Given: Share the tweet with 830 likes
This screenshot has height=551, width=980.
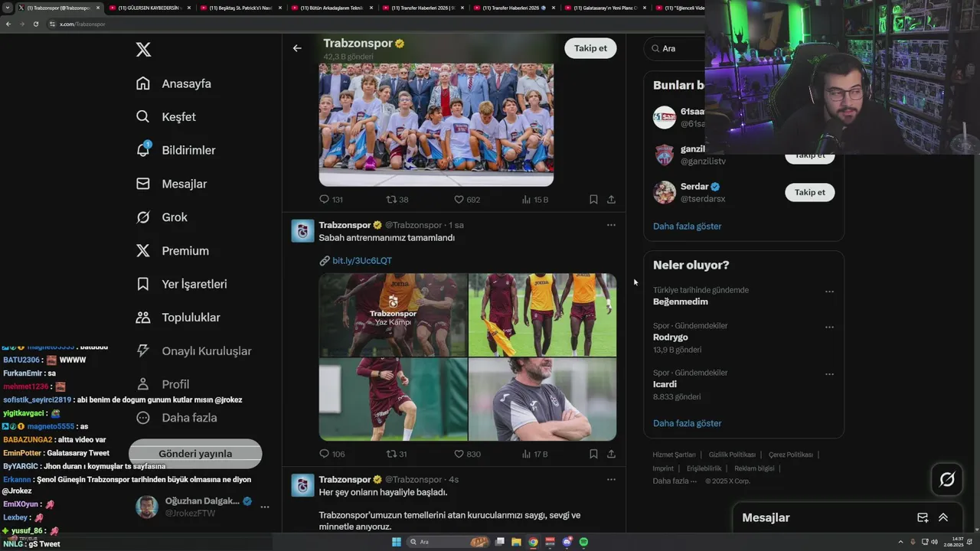Looking at the screenshot, I should coord(611,454).
